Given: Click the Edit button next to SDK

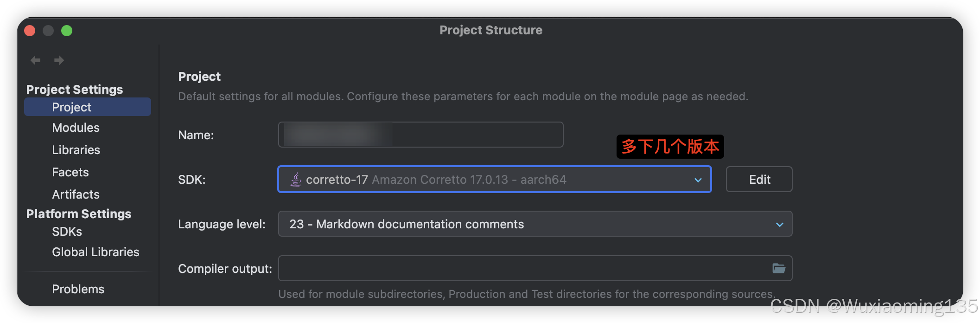Looking at the screenshot, I should point(759,179).
